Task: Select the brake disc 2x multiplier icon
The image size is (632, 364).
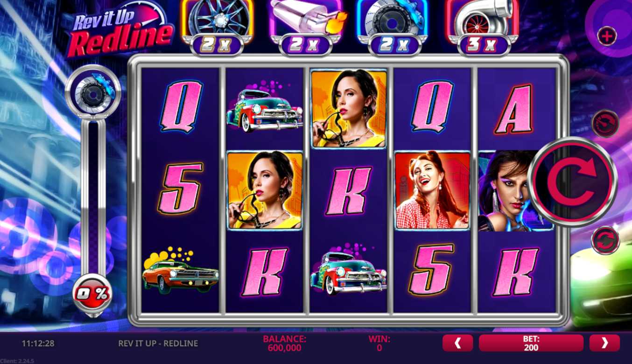Action: click(x=394, y=27)
